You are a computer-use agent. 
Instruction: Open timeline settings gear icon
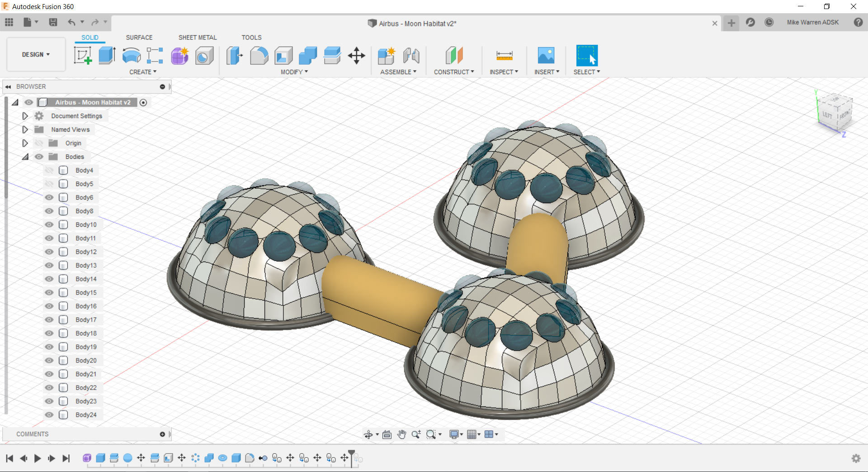(x=856, y=458)
